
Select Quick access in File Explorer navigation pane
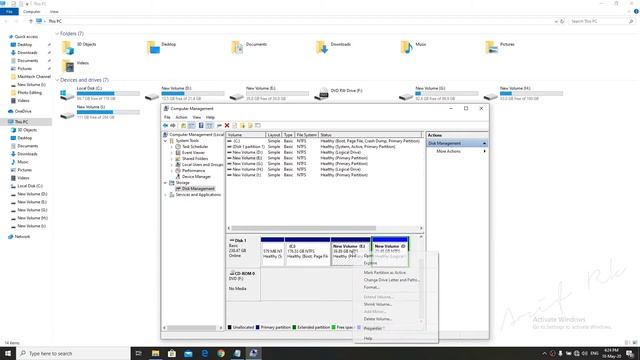26,37
